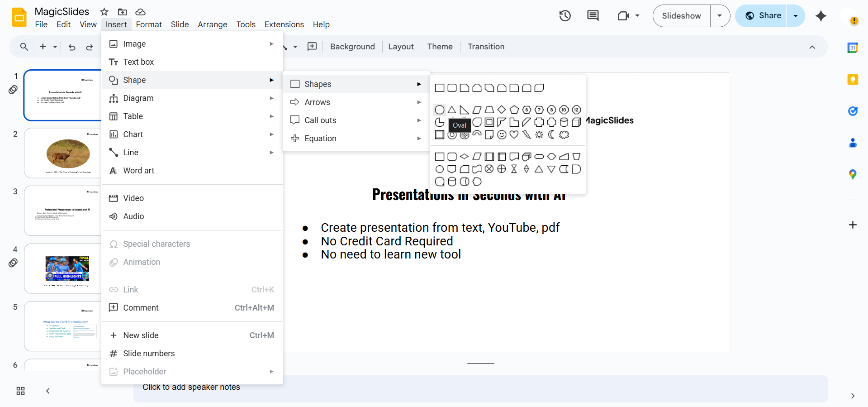
Task: Hide the side panel with arrow
Action: click(853, 396)
